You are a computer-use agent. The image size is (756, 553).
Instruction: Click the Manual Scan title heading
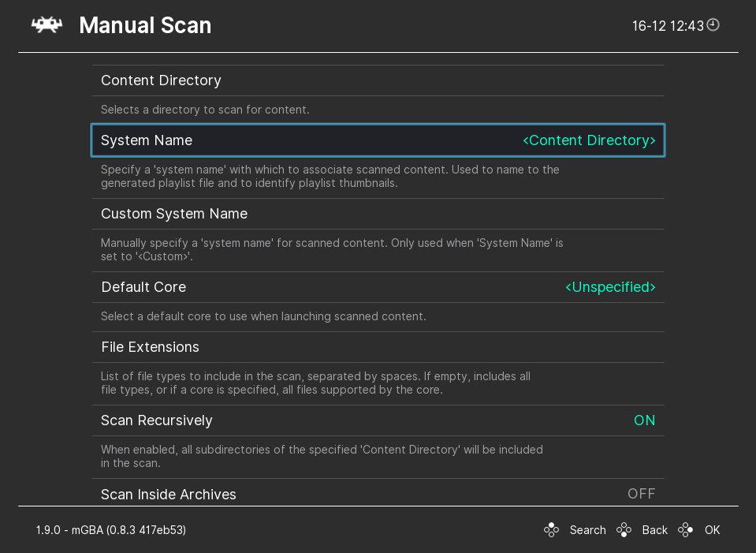(145, 26)
